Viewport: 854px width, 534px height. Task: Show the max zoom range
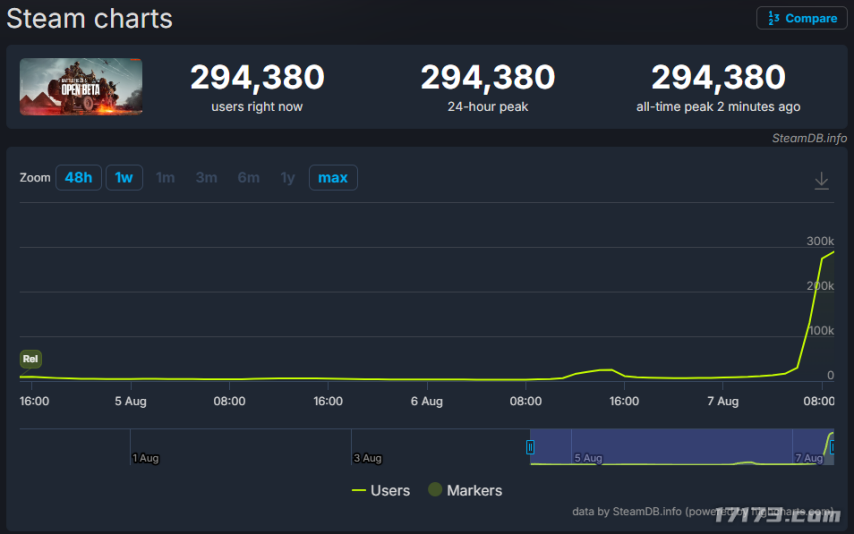(x=332, y=178)
